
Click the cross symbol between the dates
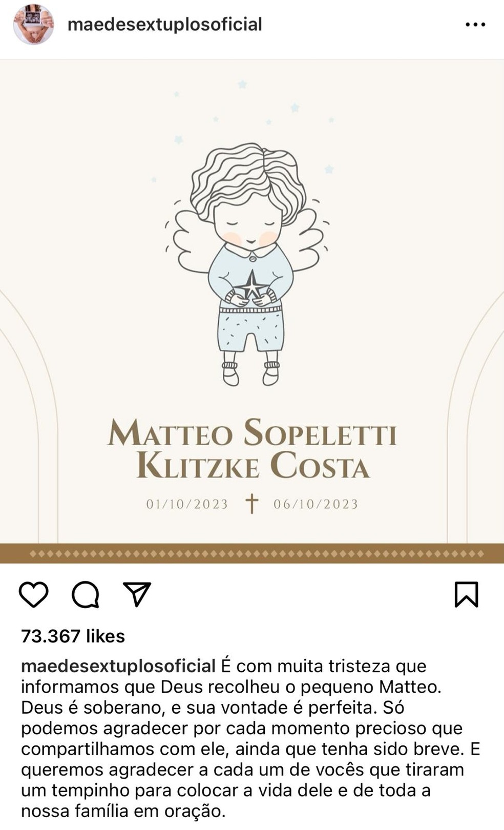251,504
